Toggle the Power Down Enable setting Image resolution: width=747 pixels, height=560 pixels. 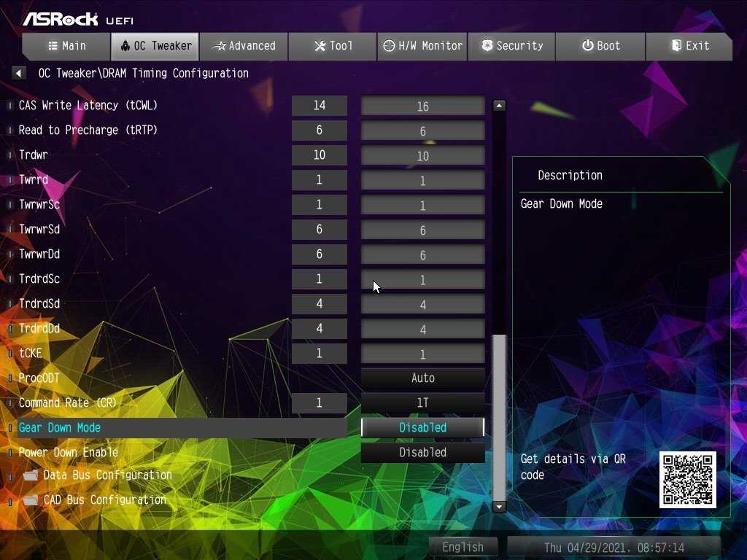click(x=423, y=453)
